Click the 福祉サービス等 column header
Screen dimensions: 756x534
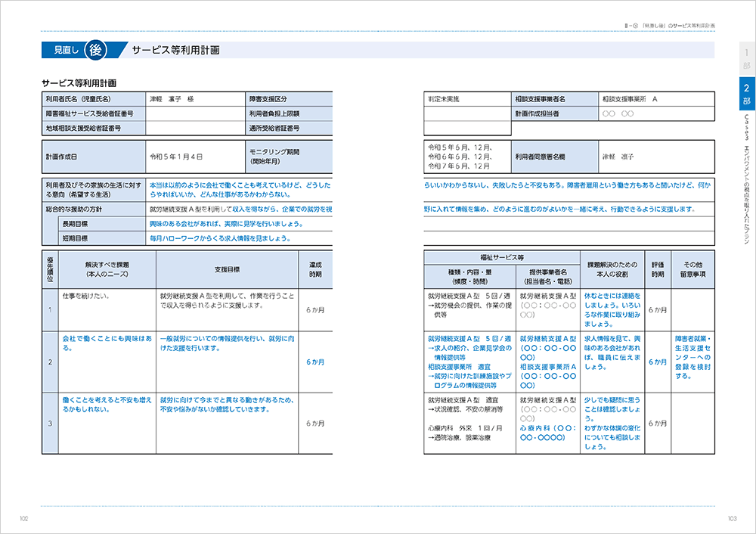click(502, 258)
